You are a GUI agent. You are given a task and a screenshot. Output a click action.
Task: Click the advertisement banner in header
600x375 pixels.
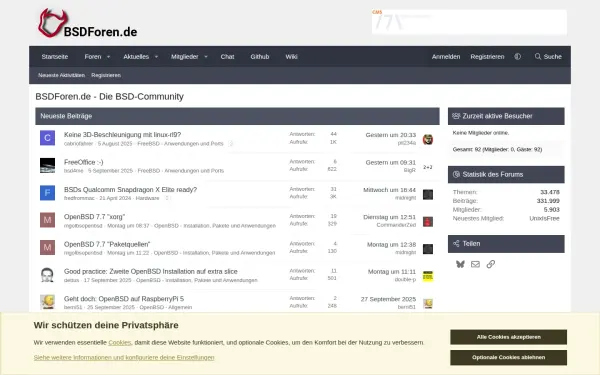tap(469, 22)
